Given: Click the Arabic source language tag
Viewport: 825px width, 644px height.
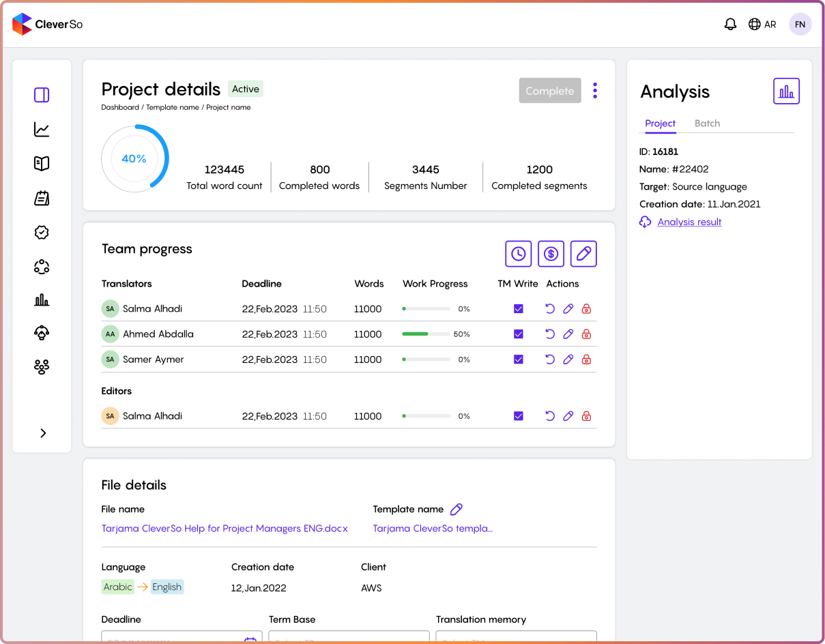Looking at the screenshot, I should pos(118,587).
